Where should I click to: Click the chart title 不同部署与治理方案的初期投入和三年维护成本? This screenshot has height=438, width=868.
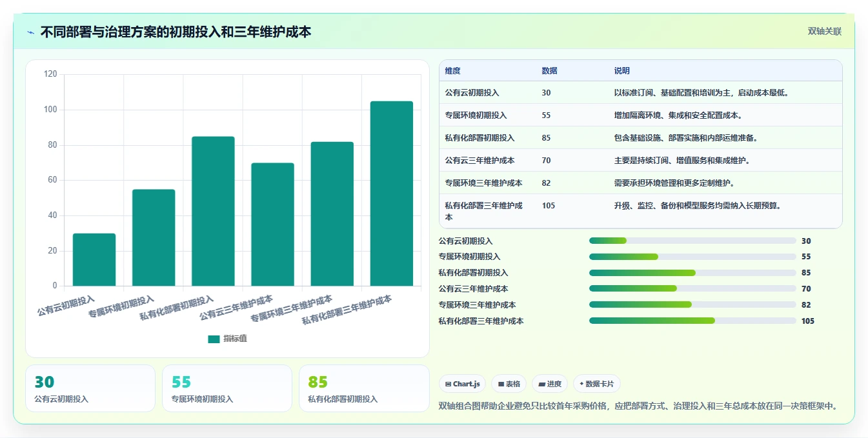(x=176, y=32)
